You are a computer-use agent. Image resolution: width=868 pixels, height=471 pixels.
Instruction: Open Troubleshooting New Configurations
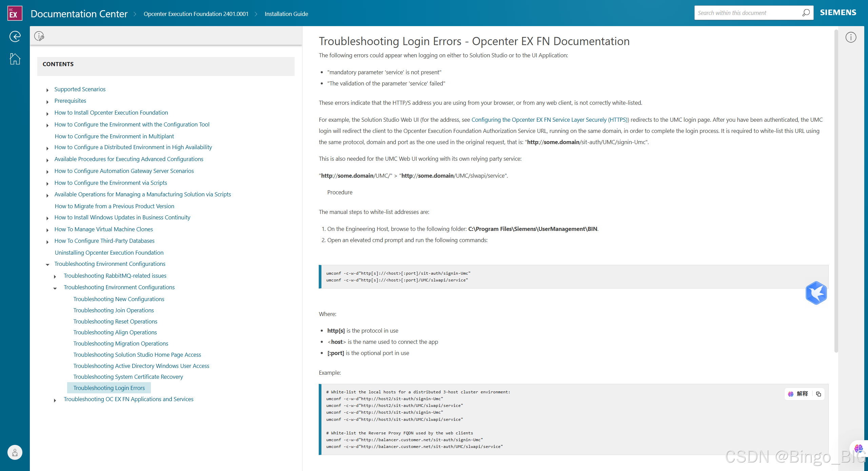tap(119, 299)
